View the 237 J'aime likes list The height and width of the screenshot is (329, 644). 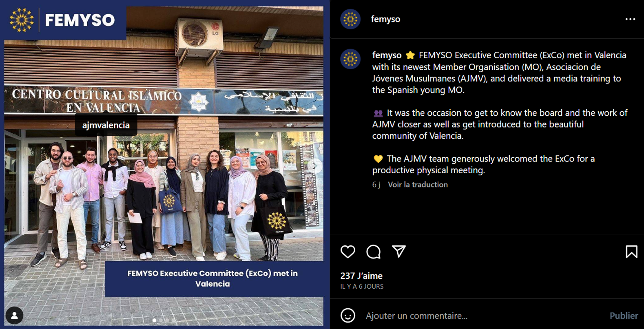361,276
